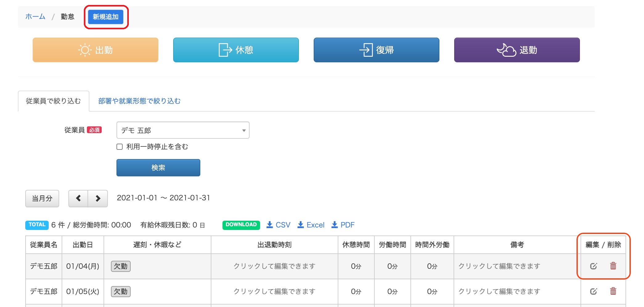The width and height of the screenshot is (644, 307).
Task: Click the DOWNLOAD badge
Action: 241,225
